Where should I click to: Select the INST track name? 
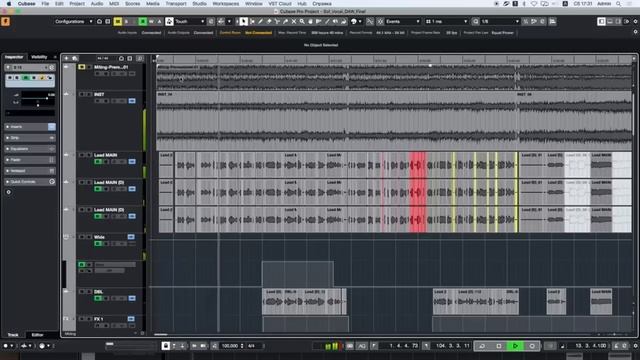point(99,94)
